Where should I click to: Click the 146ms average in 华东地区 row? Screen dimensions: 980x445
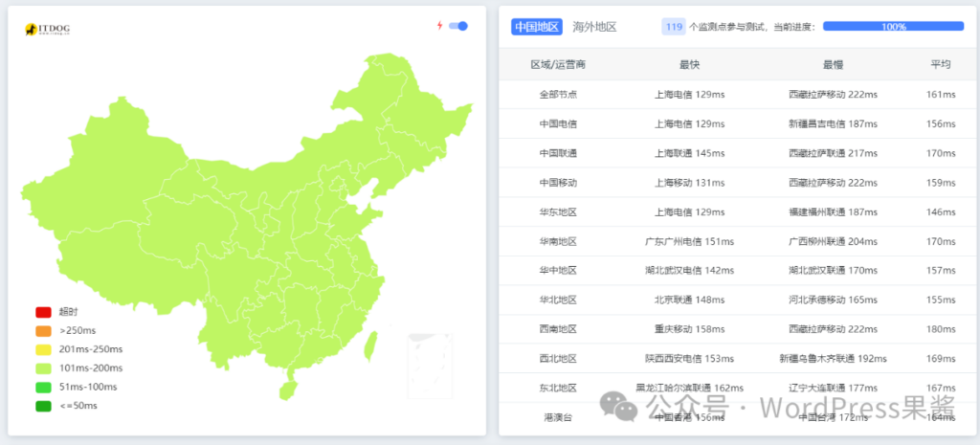coord(941,211)
